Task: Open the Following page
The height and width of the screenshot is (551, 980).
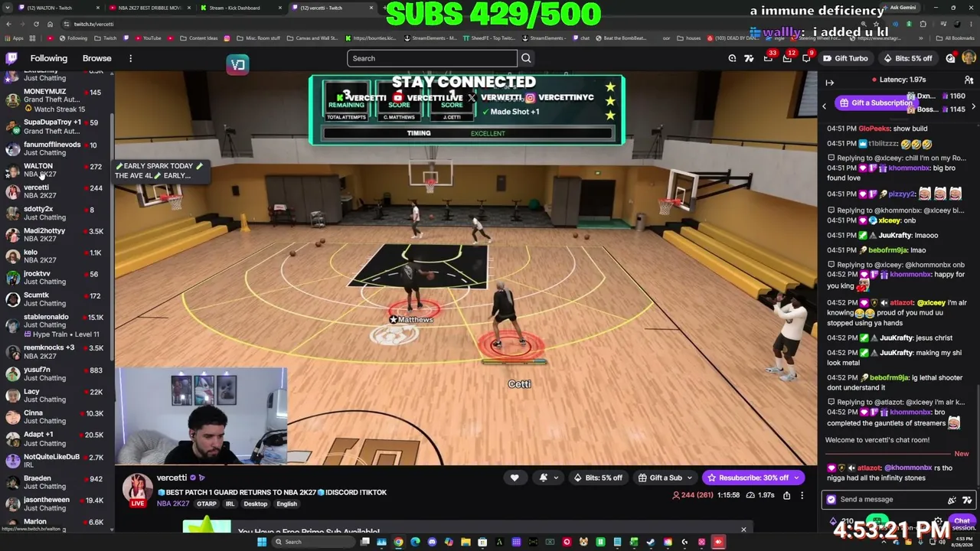Action: (x=48, y=58)
